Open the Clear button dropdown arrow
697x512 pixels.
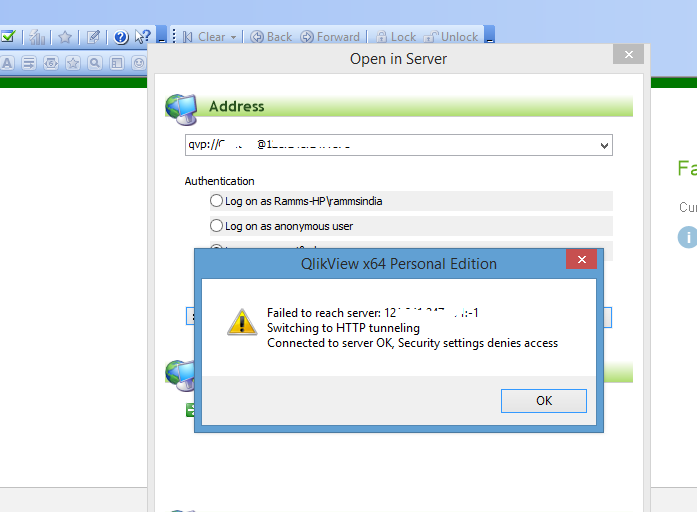pyautogui.click(x=234, y=37)
